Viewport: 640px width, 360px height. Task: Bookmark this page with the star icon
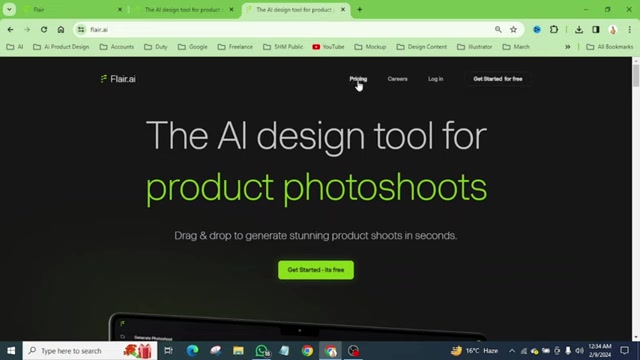513,29
